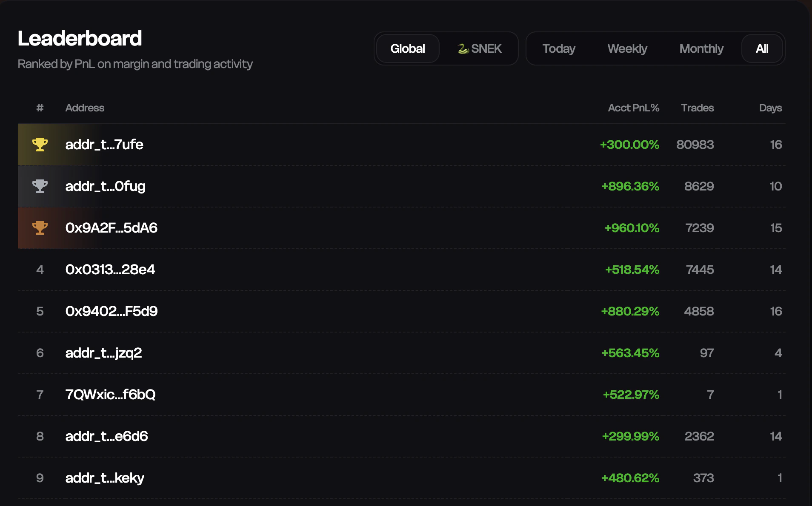Click address 0x0313...28e4
This screenshot has width=812, height=506.
110,270
